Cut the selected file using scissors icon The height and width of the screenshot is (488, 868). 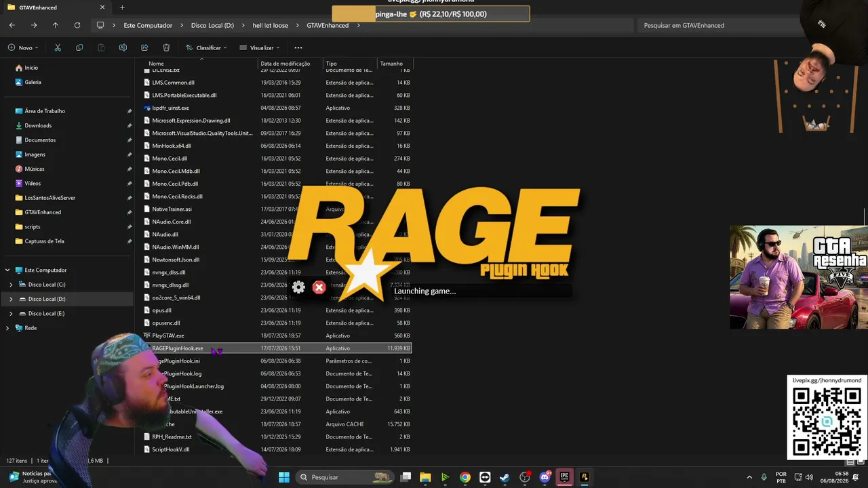[58, 47]
